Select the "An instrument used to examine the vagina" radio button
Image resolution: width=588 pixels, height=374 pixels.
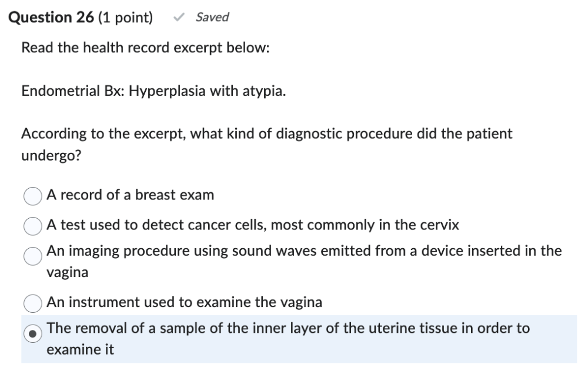tap(33, 303)
